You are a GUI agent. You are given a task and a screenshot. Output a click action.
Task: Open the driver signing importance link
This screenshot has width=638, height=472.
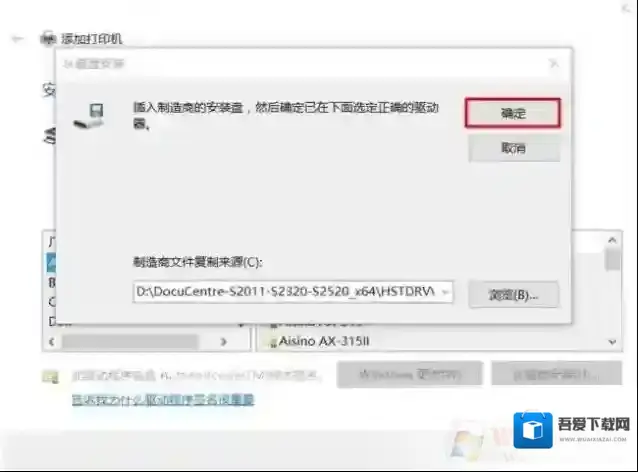162,400
